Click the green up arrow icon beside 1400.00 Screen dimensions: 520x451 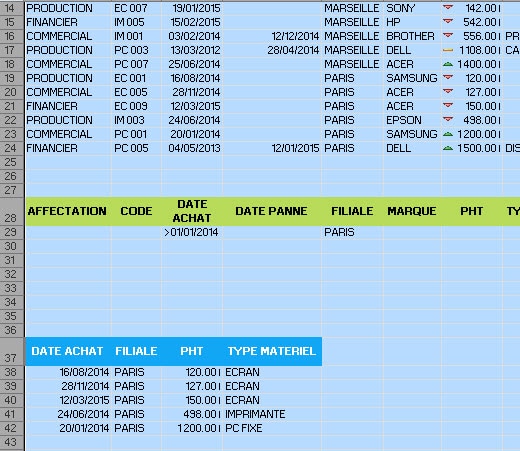tap(448, 64)
